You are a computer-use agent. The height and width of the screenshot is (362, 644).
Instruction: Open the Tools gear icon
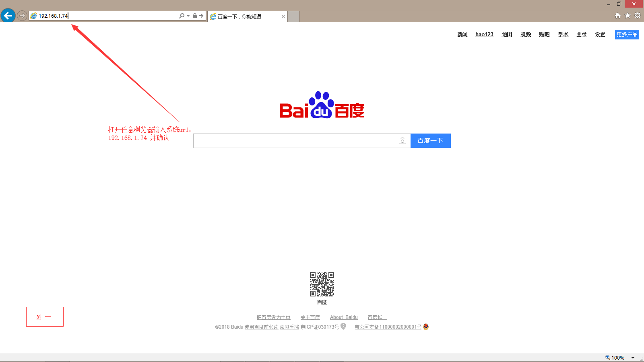638,16
